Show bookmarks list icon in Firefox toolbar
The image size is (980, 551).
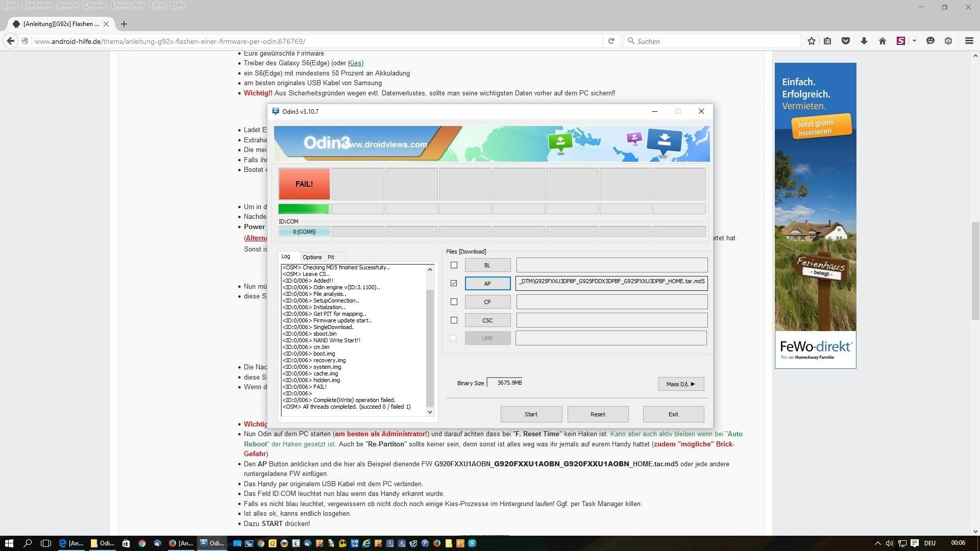coord(827,41)
